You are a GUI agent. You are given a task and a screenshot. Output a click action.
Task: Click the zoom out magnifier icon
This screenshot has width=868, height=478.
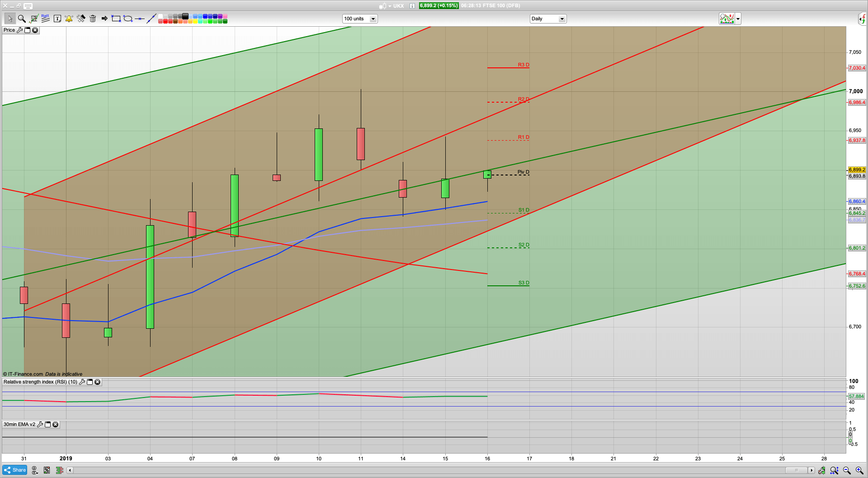847,470
